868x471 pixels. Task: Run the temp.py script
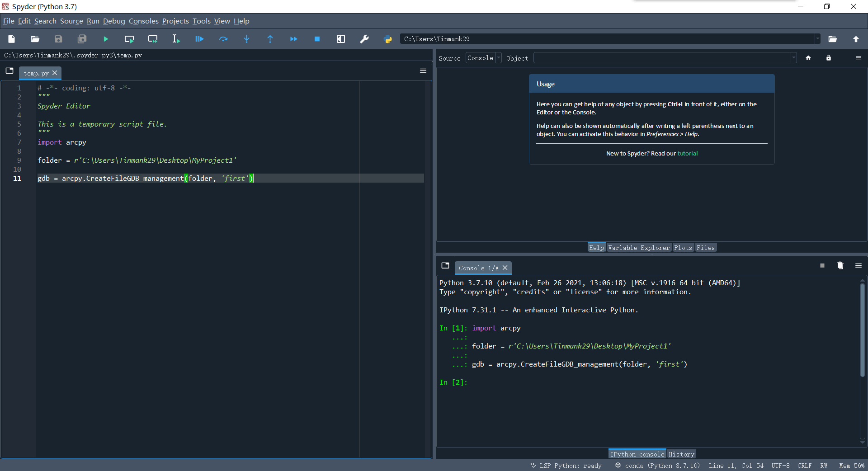[105, 39]
